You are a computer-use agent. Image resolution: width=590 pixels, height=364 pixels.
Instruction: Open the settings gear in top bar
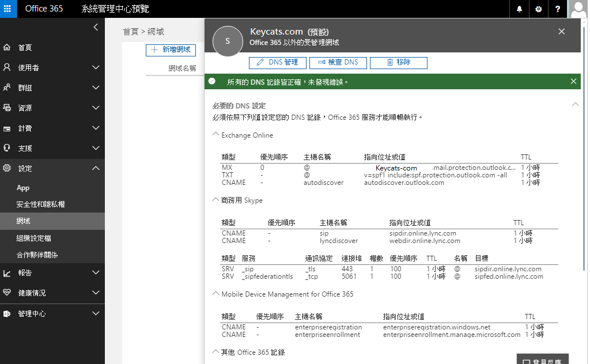(x=539, y=9)
